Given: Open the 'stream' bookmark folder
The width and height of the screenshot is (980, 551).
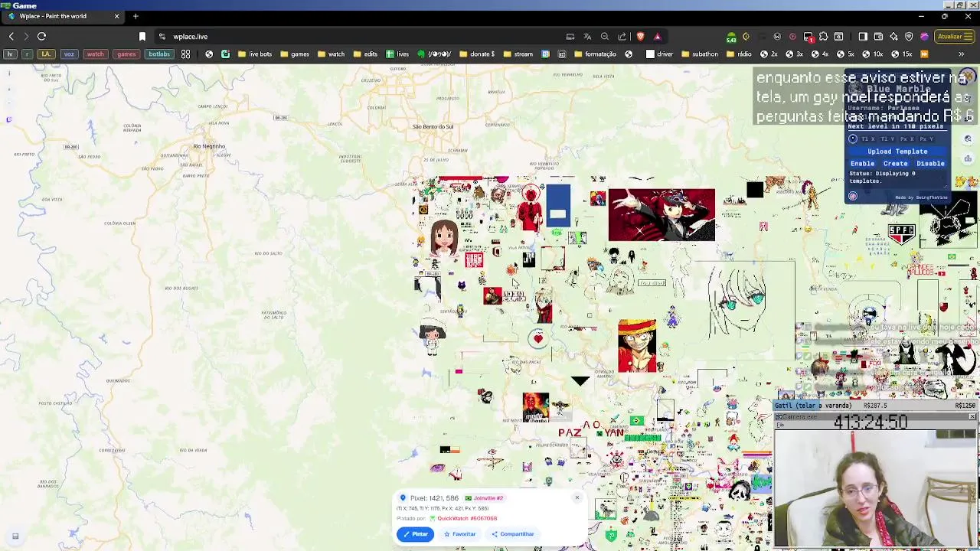Looking at the screenshot, I should pos(518,54).
